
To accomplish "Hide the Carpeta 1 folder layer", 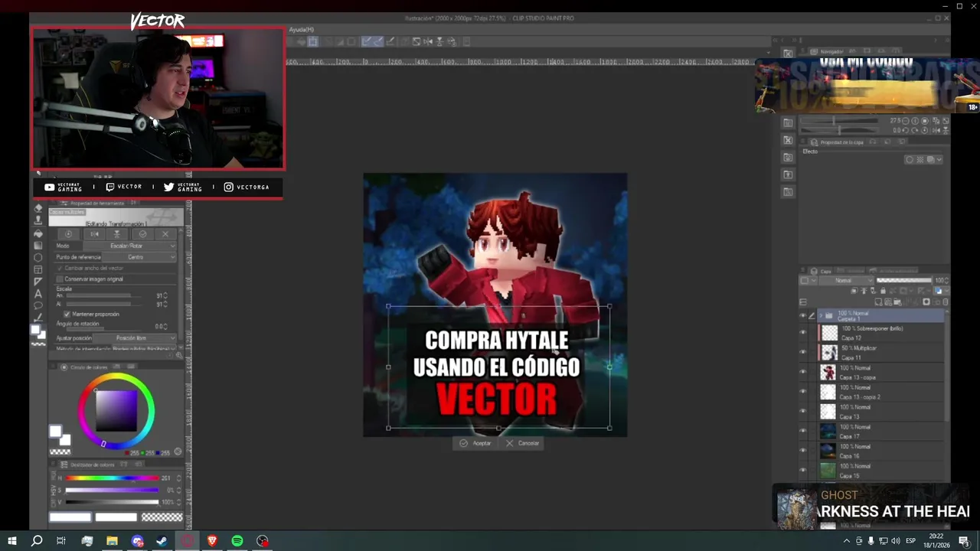I will (x=803, y=315).
